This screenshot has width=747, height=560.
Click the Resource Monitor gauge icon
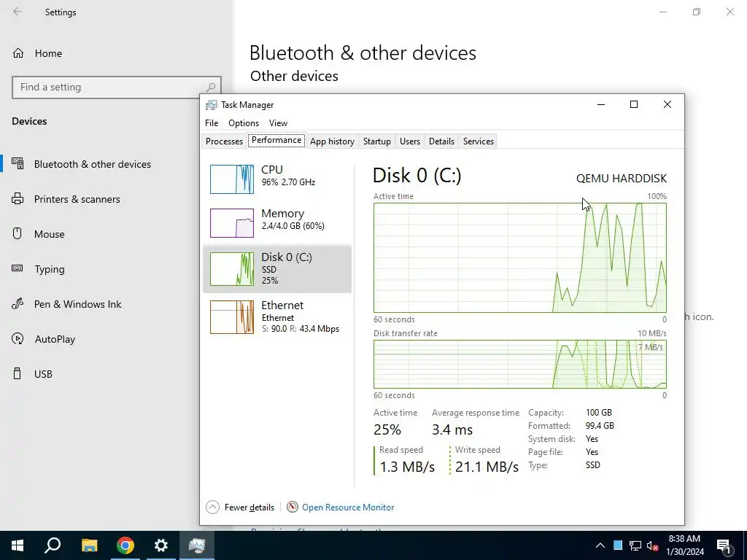[x=293, y=507]
